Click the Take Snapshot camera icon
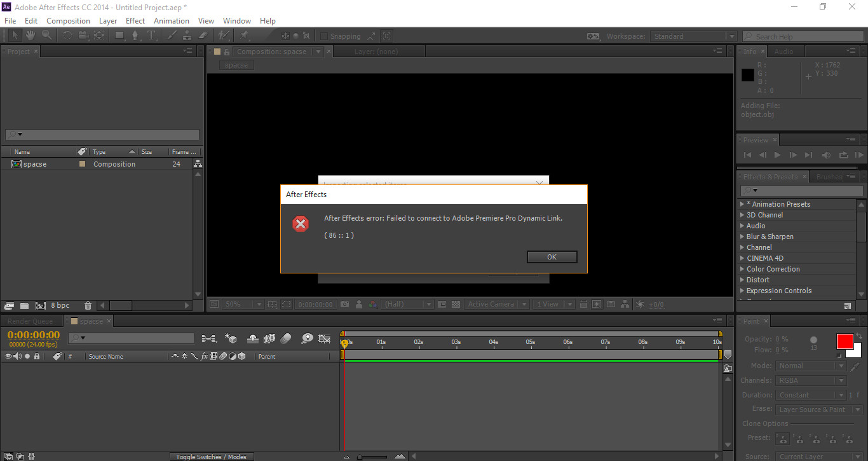The height and width of the screenshot is (461, 868). [344, 305]
